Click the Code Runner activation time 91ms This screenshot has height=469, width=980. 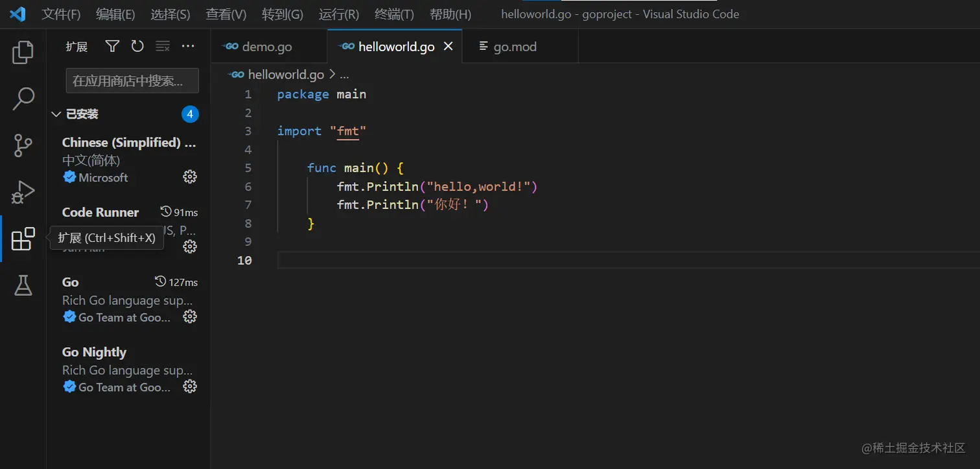click(179, 212)
